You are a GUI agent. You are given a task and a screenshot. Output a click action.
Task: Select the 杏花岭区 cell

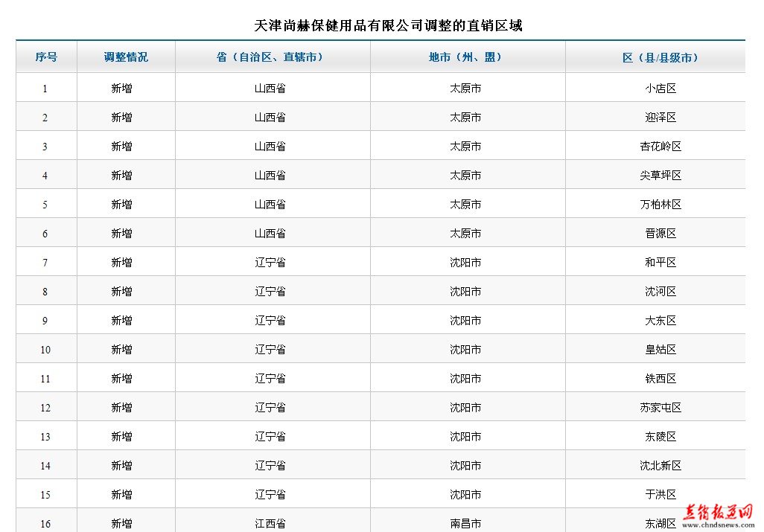pyautogui.click(x=660, y=147)
